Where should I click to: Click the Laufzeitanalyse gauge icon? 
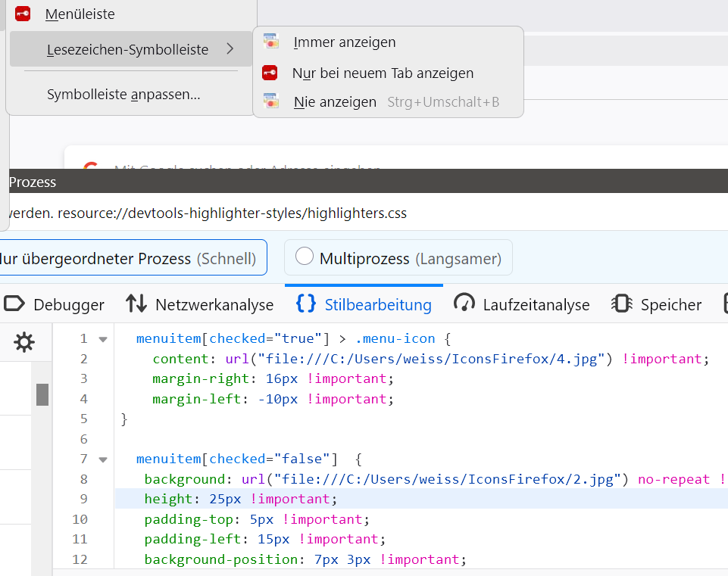point(464,304)
